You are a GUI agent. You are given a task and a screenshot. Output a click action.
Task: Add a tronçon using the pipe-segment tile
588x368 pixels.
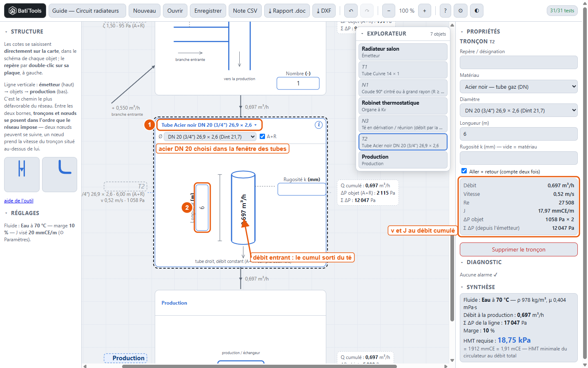coord(22,175)
